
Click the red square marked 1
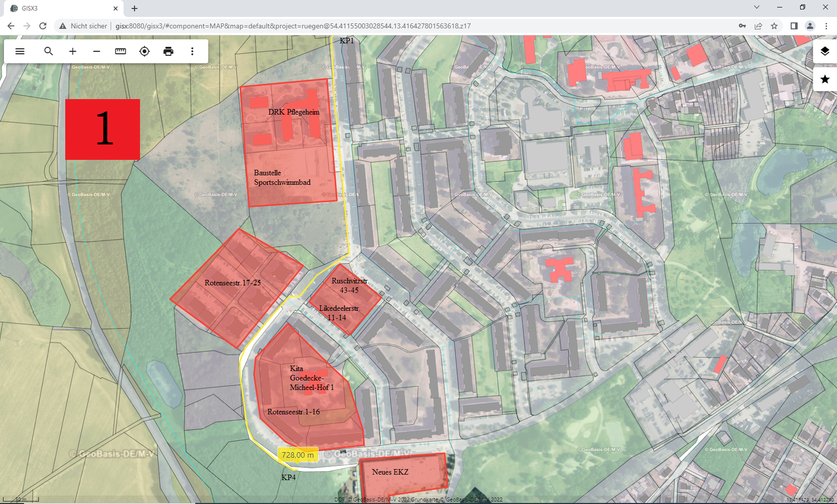pyautogui.click(x=103, y=129)
